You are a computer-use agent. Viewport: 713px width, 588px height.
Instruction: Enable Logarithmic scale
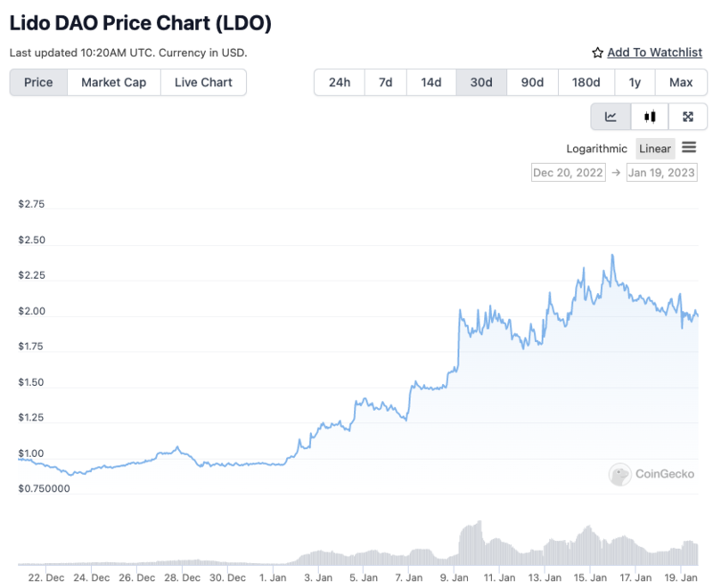(x=598, y=149)
